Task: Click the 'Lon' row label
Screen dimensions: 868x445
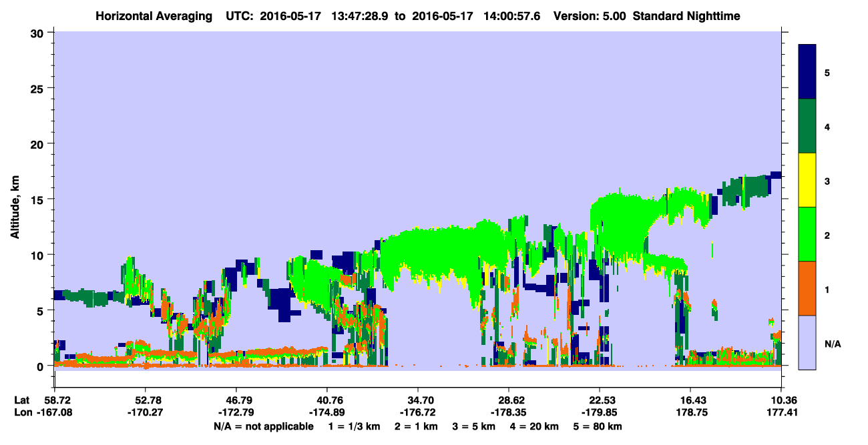Action: (23, 412)
